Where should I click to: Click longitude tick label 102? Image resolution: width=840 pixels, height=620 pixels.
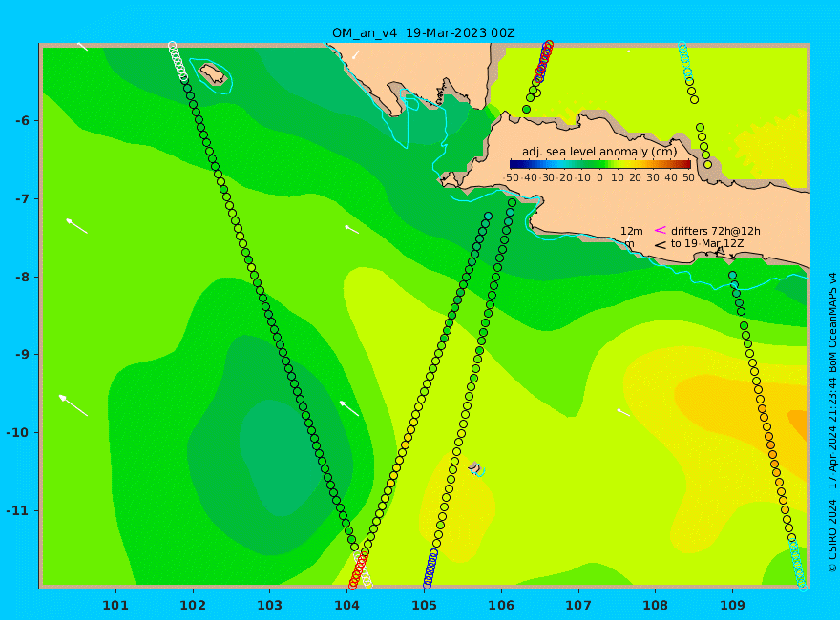point(193,605)
